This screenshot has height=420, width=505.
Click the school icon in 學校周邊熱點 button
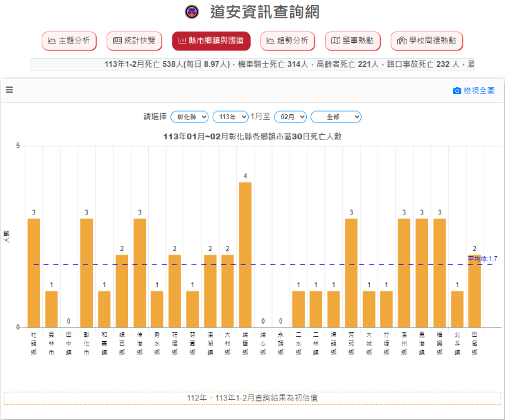pos(401,41)
